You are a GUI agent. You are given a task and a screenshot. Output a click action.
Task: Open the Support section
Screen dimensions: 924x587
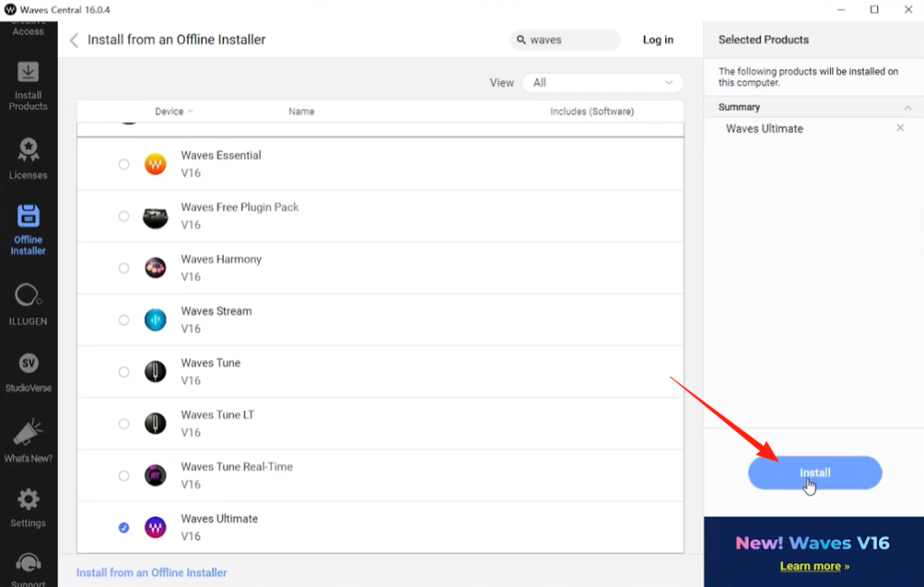click(x=28, y=570)
